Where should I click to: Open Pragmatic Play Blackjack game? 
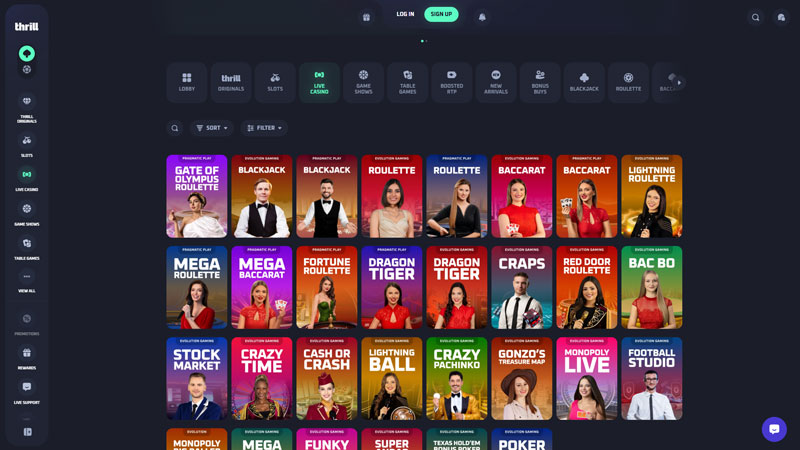tap(327, 196)
